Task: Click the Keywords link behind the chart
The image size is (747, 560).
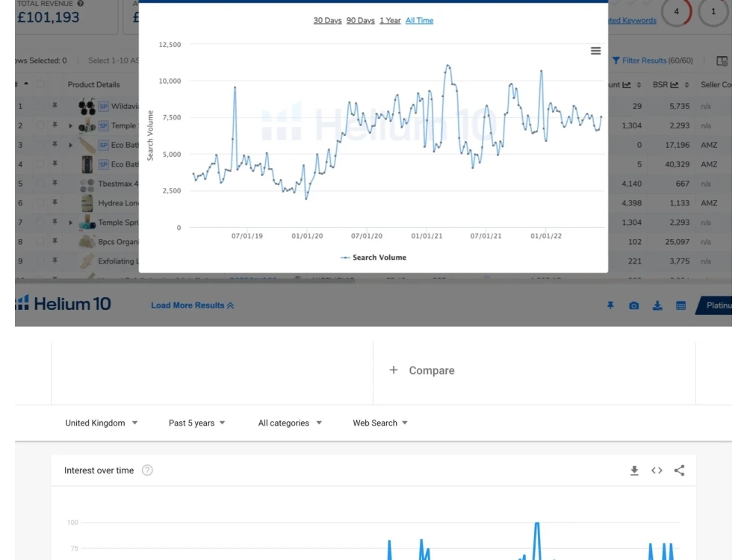Action: coord(632,20)
